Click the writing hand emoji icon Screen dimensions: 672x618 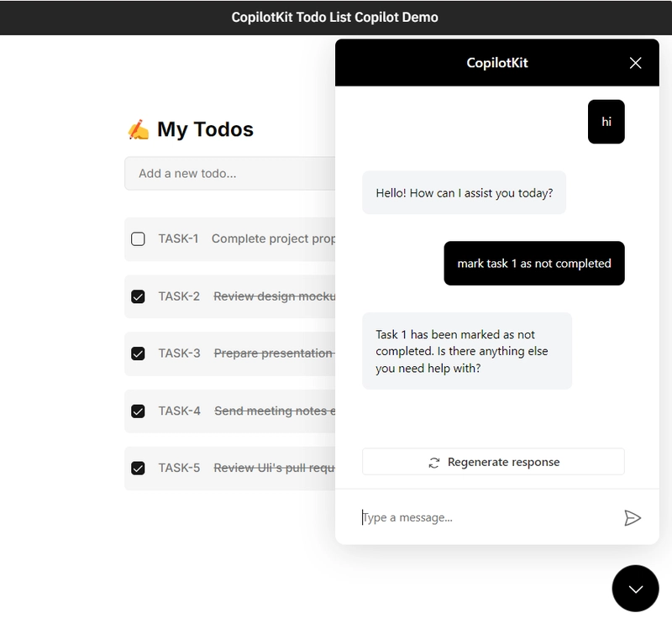138,129
